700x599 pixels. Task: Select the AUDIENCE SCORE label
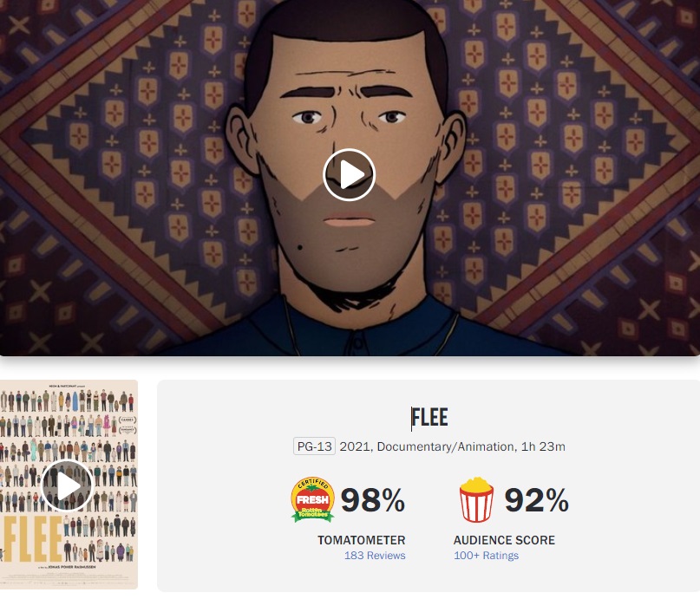point(504,540)
